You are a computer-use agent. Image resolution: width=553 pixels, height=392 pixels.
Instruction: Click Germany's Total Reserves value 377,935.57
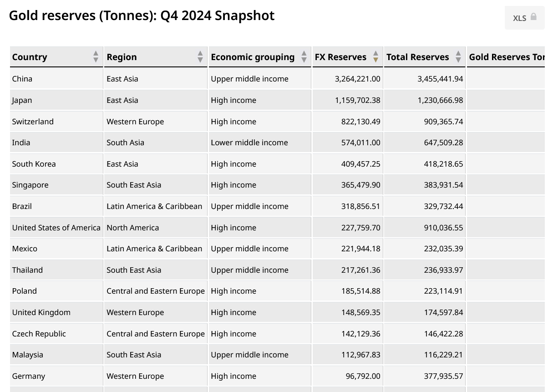pos(441,376)
